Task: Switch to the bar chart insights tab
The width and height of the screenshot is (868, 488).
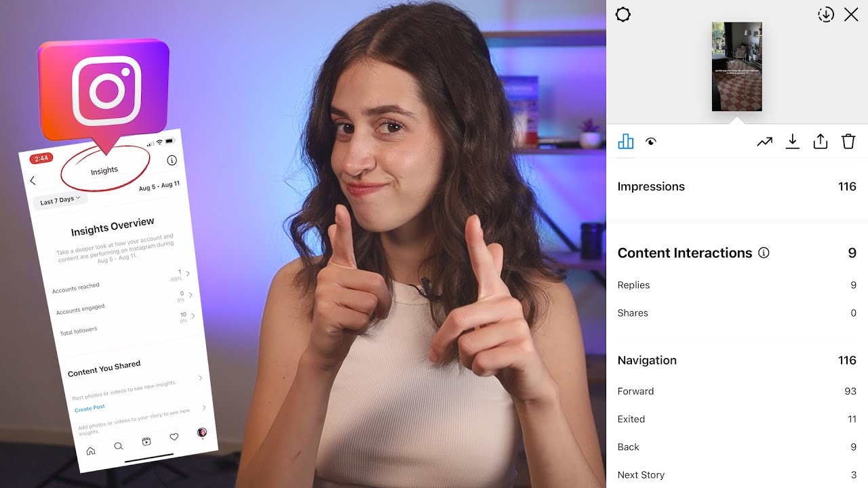Action: pos(626,142)
